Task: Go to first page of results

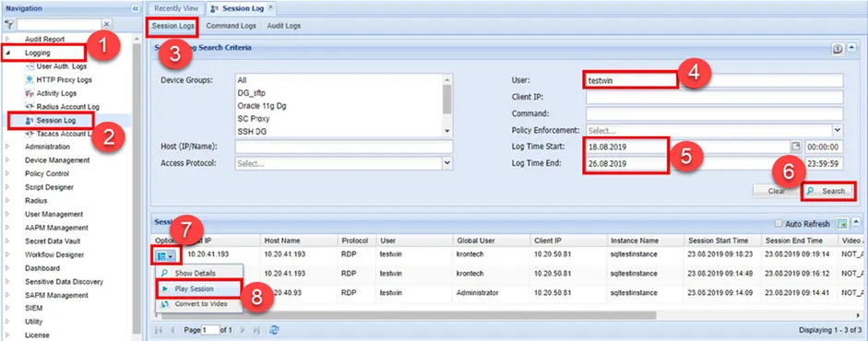Action: pyautogui.click(x=159, y=330)
